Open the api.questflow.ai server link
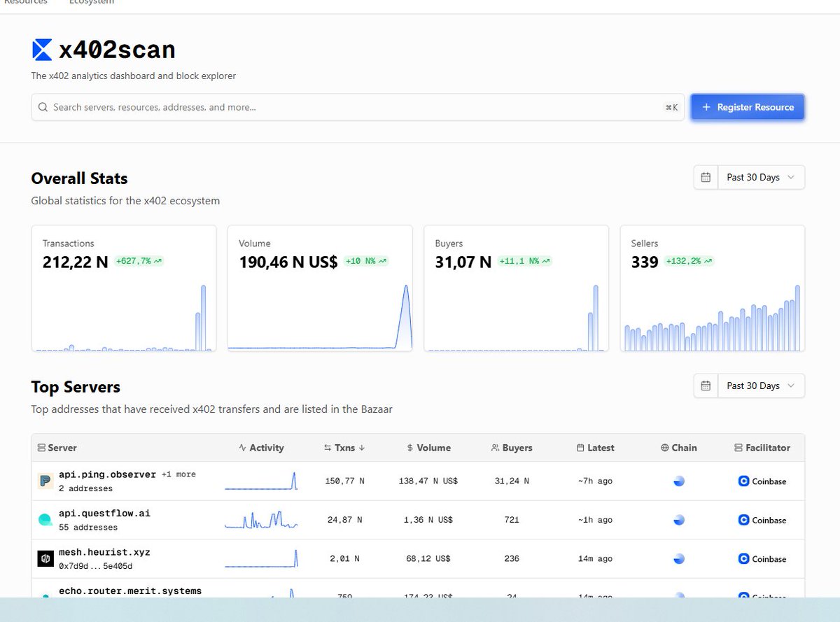Image resolution: width=840 pixels, height=622 pixels. 104,514
